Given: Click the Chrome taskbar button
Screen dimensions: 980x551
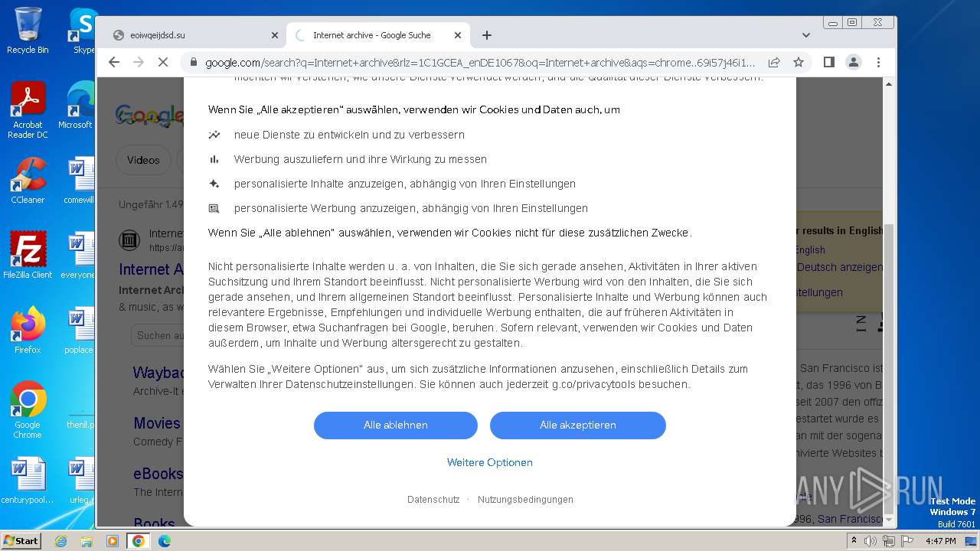Looking at the screenshot, I should click(139, 541).
